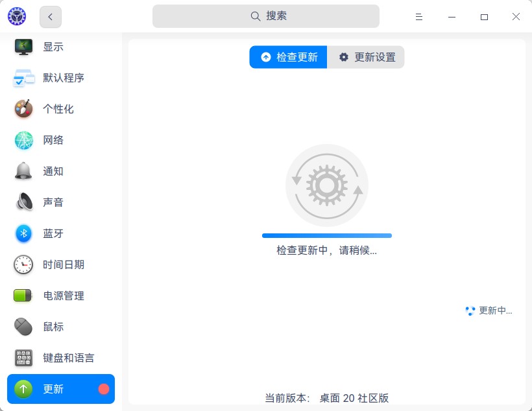Click the red update badge dot
Viewport: 532px width, 411px height.
104,389
